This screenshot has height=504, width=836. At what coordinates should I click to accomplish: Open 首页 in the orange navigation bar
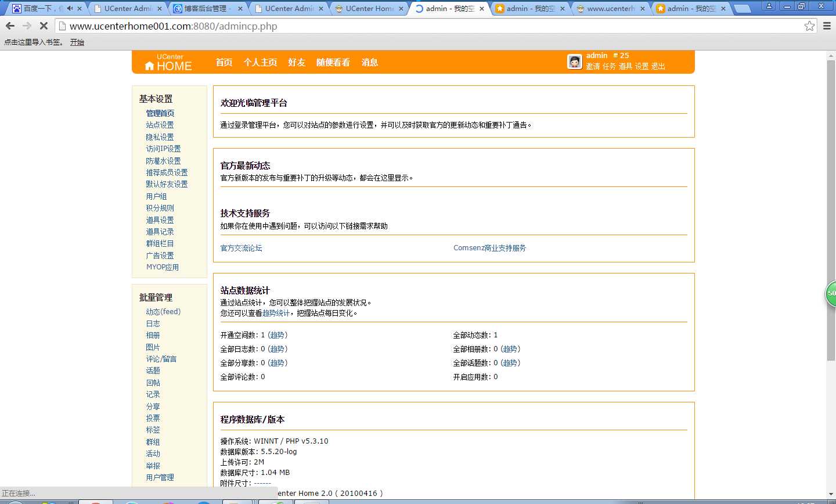(x=224, y=62)
